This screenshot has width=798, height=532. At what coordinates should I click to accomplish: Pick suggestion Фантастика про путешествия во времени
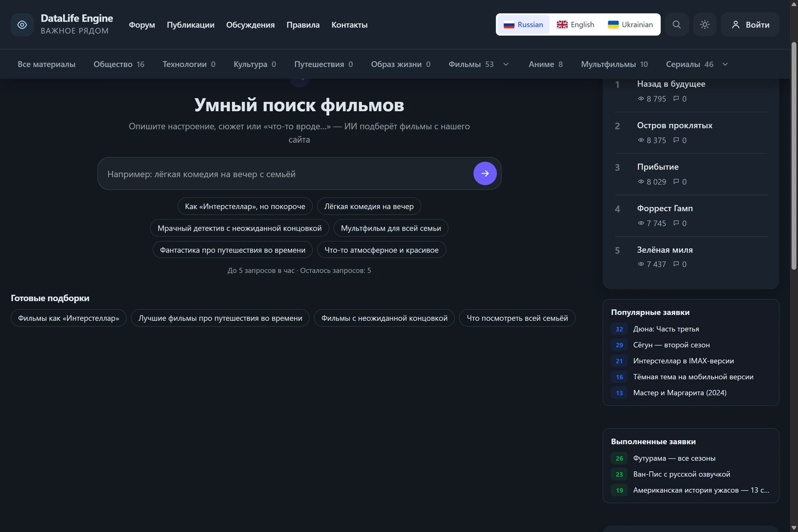(x=232, y=250)
